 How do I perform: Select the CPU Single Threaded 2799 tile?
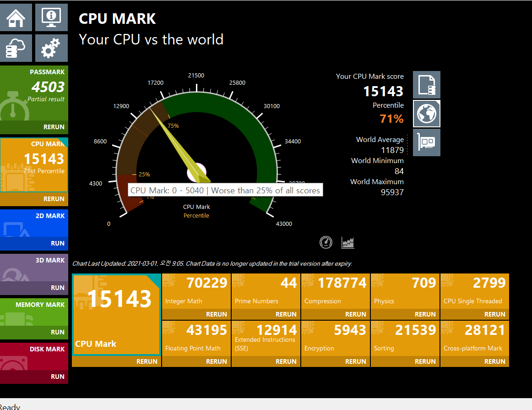click(x=475, y=291)
